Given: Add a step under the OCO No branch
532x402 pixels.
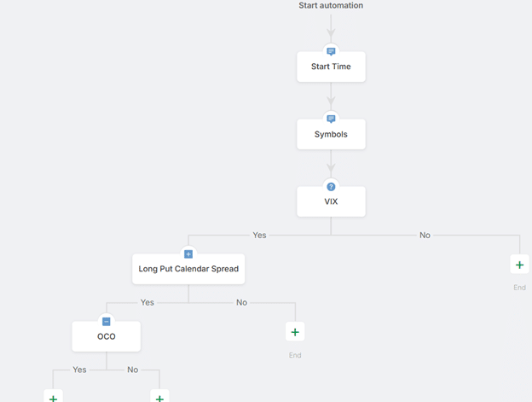Looking at the screenshot, I should [x=159, y=398].
